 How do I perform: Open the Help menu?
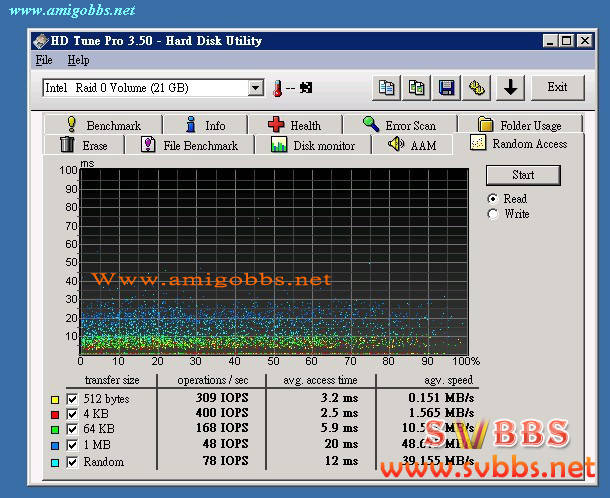[78, 61]
